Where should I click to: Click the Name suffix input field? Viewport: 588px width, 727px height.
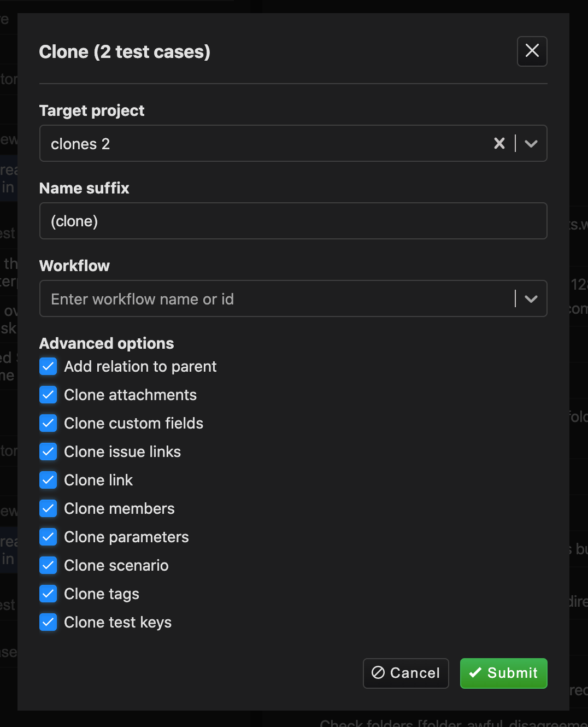(293, 221)
